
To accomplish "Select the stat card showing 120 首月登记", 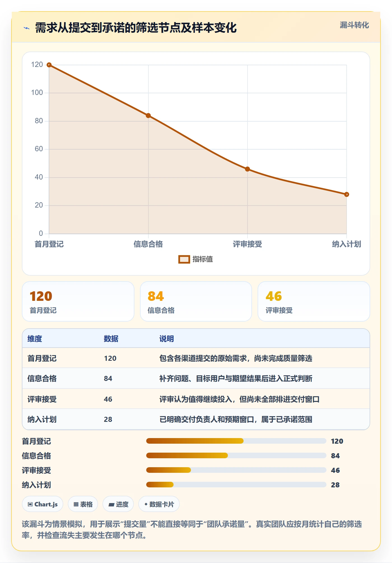I will tap(78, 301).
